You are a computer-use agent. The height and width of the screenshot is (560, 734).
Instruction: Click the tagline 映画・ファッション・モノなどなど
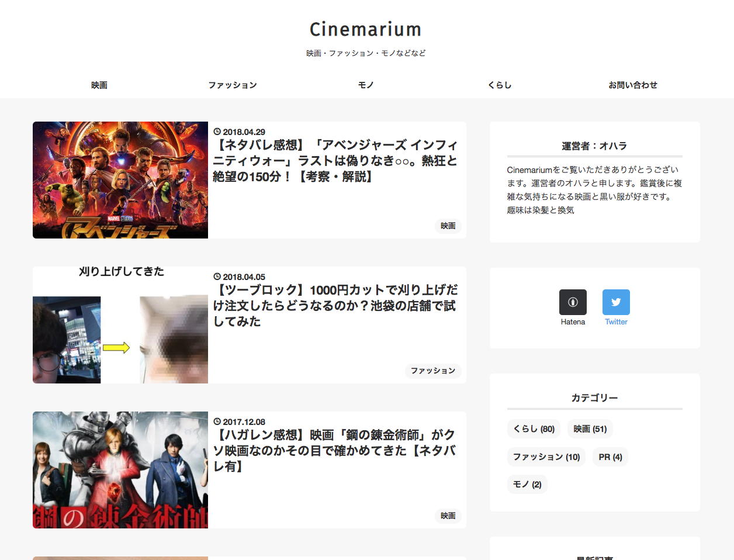click(x=366, y=53)
